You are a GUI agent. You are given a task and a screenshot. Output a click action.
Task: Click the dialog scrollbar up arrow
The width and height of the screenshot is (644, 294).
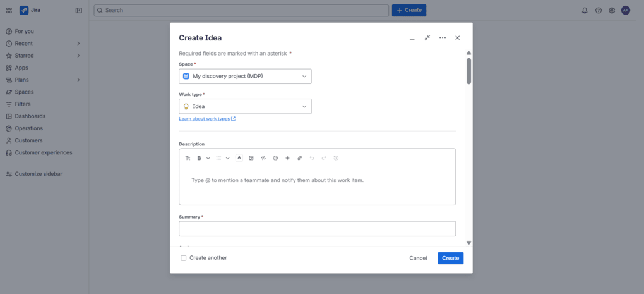pyautogui.click(x=468, y=53)
